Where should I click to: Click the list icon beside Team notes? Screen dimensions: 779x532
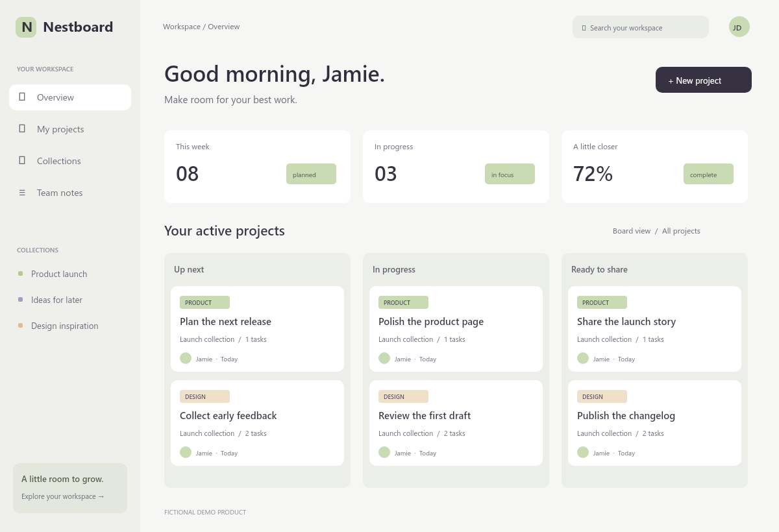22,193
